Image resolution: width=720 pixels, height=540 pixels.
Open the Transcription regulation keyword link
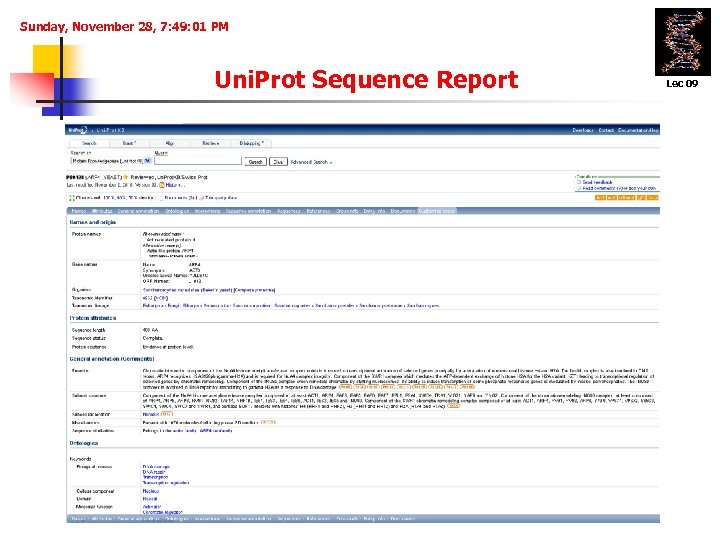click(x=166, y=483)
